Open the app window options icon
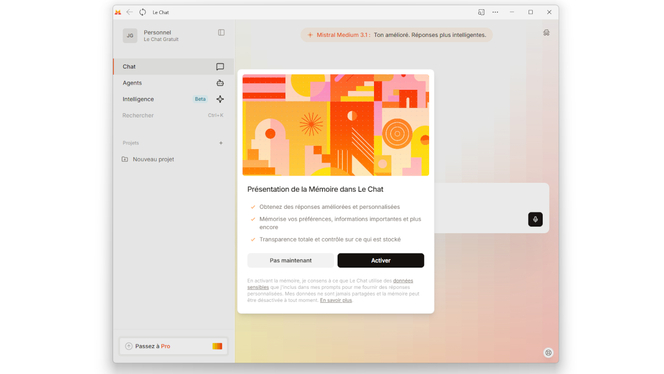This screenshot has height=374, width=664. tap(481, 12)
